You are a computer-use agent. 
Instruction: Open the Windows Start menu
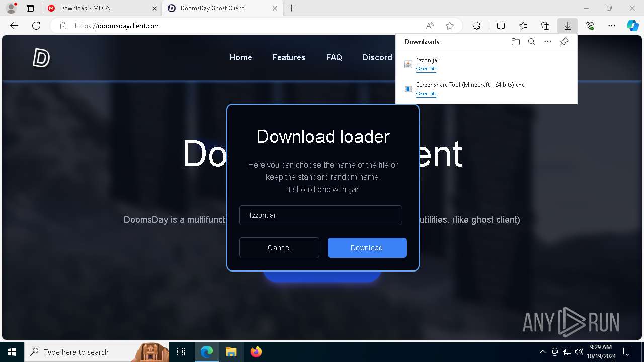point(12,352)
